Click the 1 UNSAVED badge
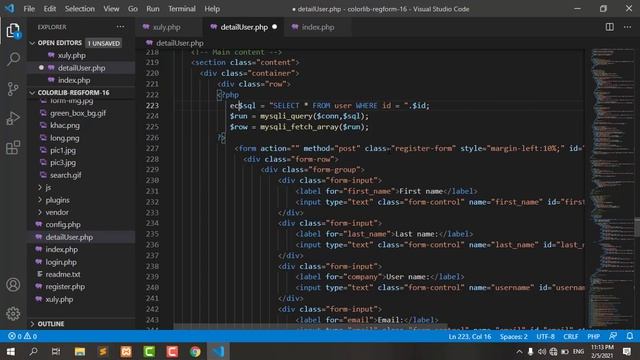Screen dimensions: 640x360 [104, 43]
